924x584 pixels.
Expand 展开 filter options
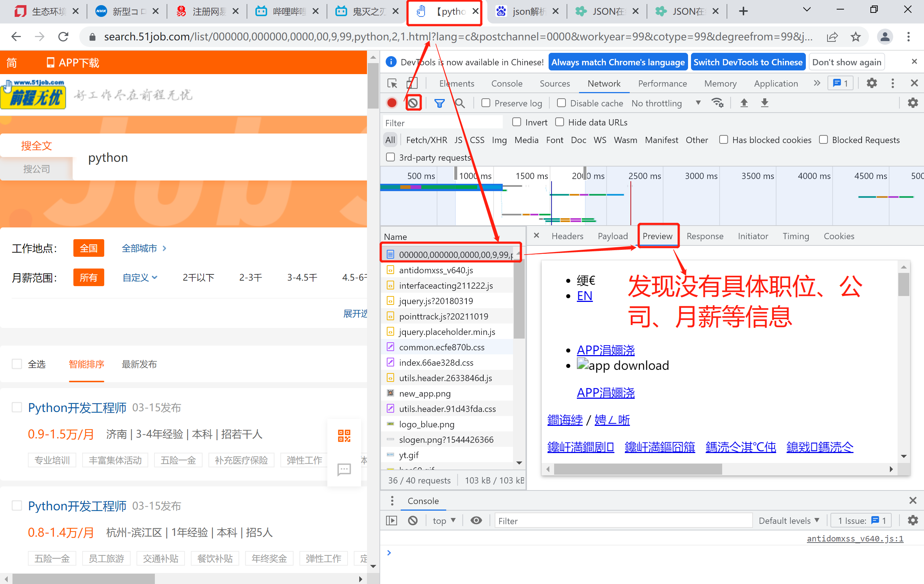click(x=355, y=314)
